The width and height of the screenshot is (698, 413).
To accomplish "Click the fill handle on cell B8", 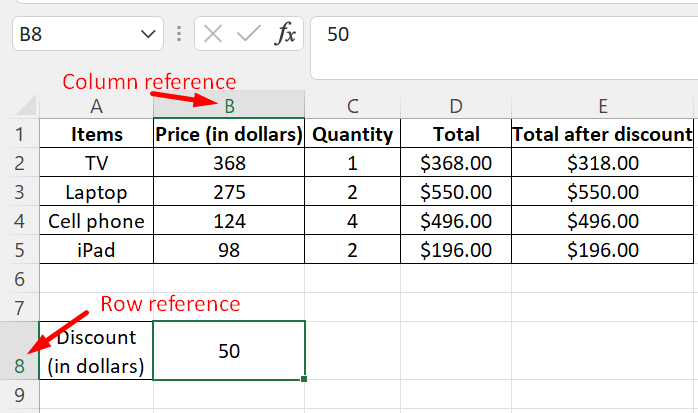I will click(303, 379).
